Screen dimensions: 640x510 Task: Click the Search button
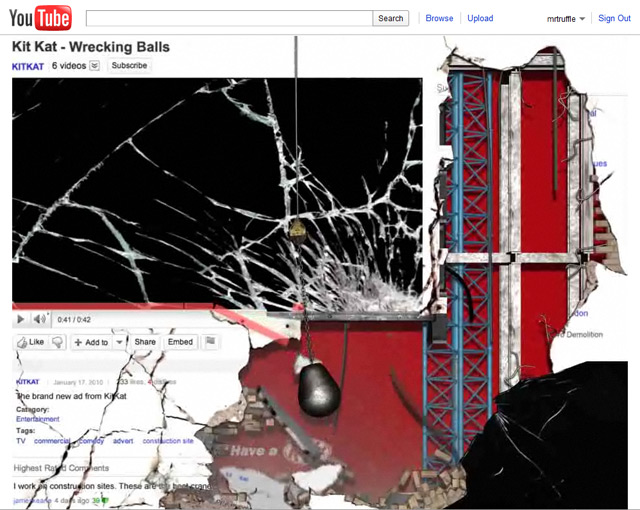pos(391,18)
